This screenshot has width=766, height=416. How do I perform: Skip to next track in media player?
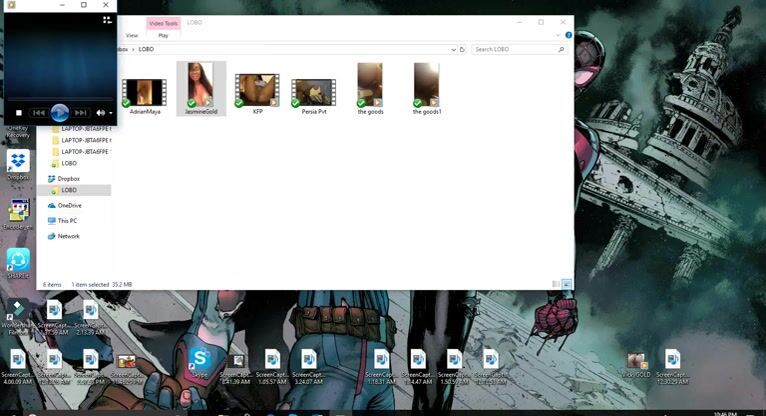[81, 113]
